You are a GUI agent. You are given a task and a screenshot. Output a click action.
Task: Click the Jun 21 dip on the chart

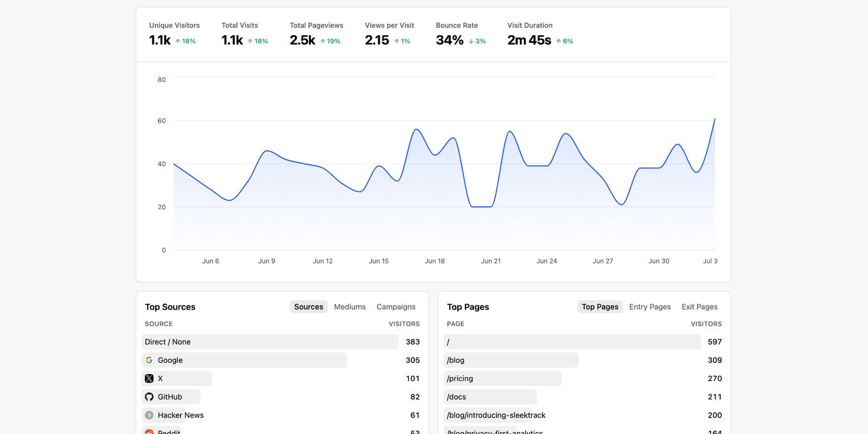(x=482, y=207)
